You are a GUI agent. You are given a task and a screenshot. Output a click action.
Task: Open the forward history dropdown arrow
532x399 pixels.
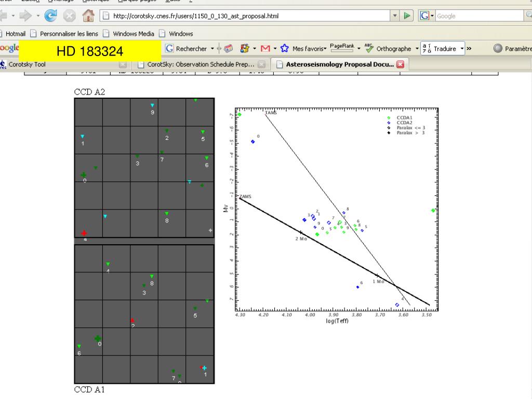tap(38, 16)
